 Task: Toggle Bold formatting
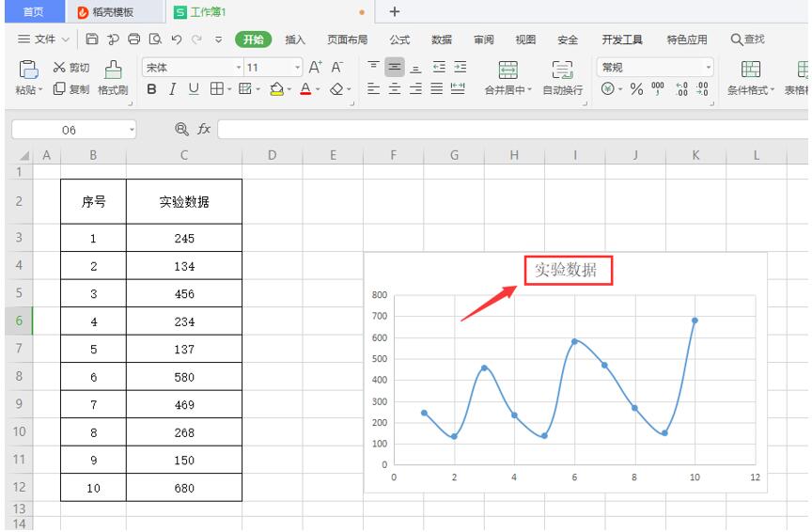(x=151, y=89)
